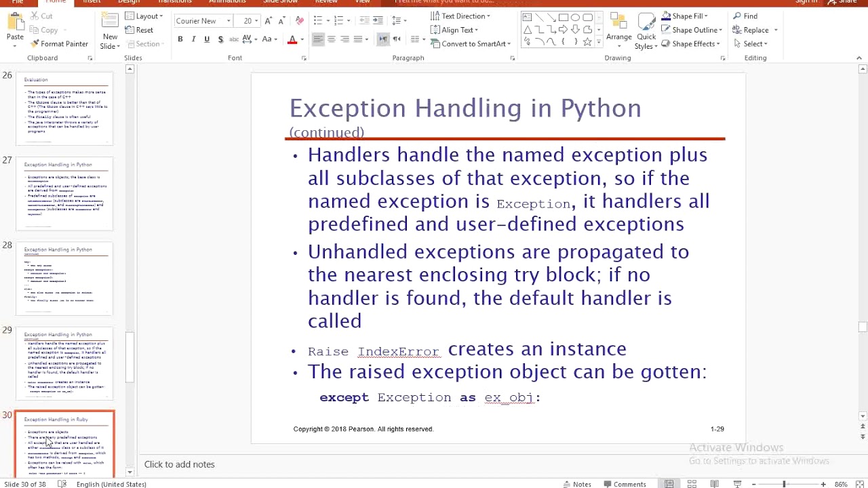The width and height of the screenshot is (868, 488).
Task: Toggle Underline formatting
Action: (x=207, y=39)
